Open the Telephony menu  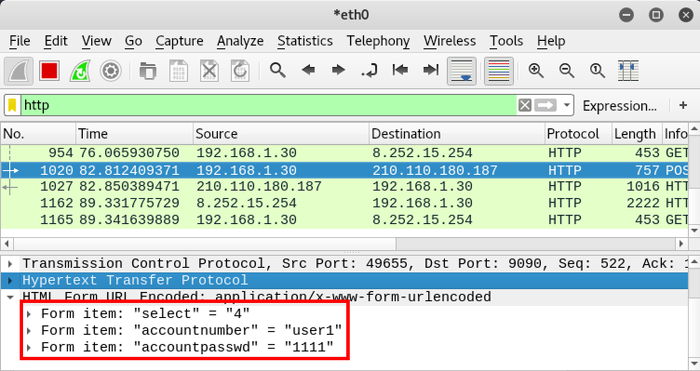[x=378, y=41]
